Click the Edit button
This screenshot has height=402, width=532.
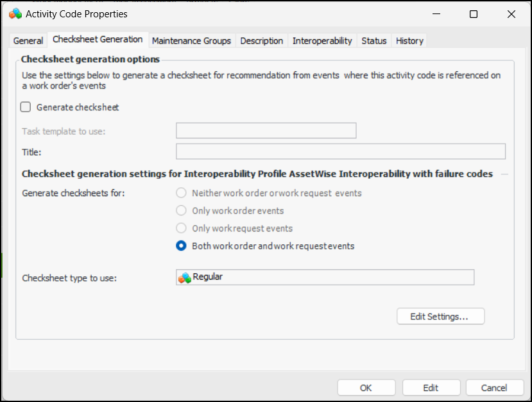click(x=431, y=387)
